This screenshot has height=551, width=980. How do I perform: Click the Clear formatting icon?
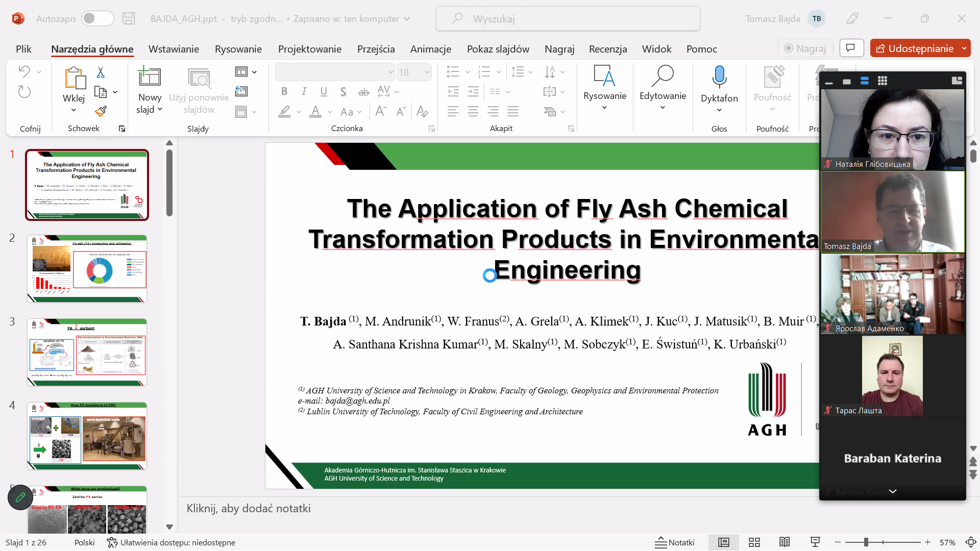tap(422, 111)
